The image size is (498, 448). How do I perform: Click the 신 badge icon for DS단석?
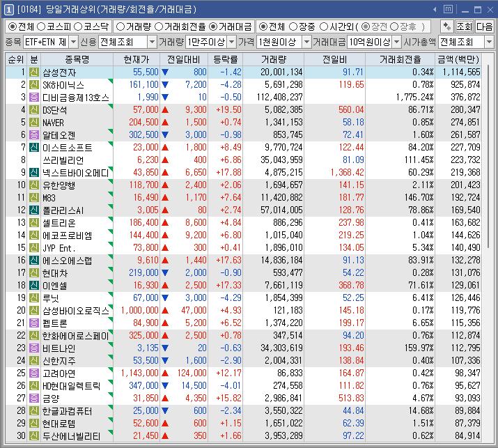34,110
